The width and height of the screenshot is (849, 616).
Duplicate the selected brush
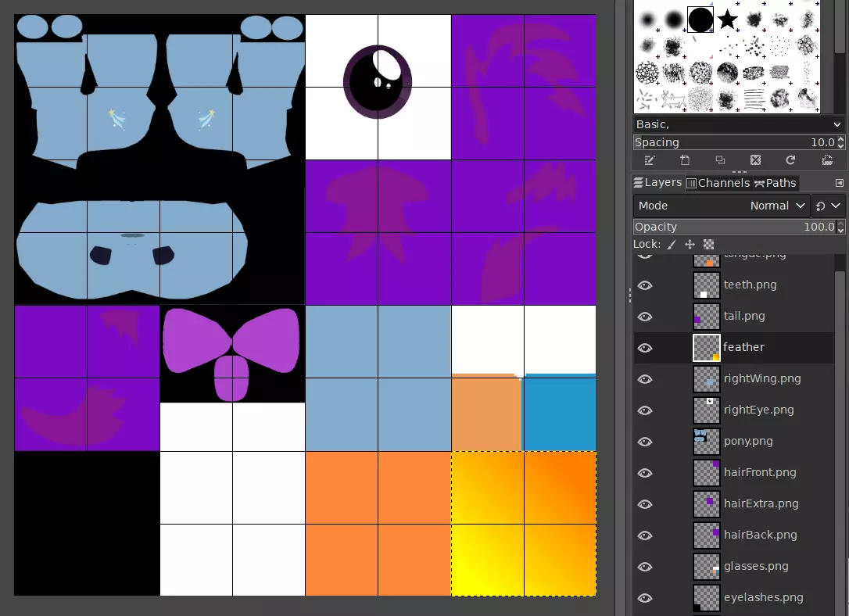(720, 160)
